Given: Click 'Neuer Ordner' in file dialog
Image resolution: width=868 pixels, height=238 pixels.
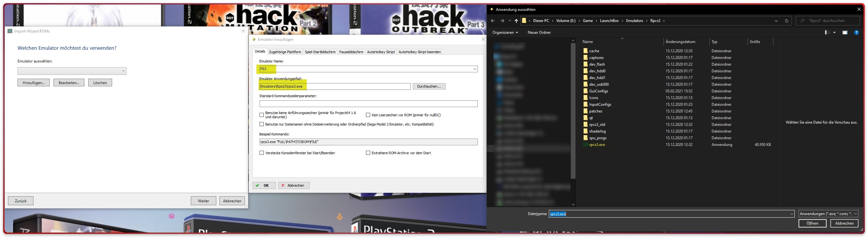Looking at the screenshot, I should [x=539, y=33].
